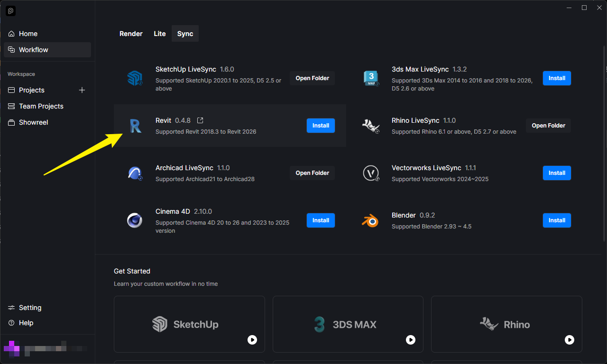Screen dimensions: 607x364
Task: Click the Cinema 4D 2.10.0 title
Action: coord(184,211)
